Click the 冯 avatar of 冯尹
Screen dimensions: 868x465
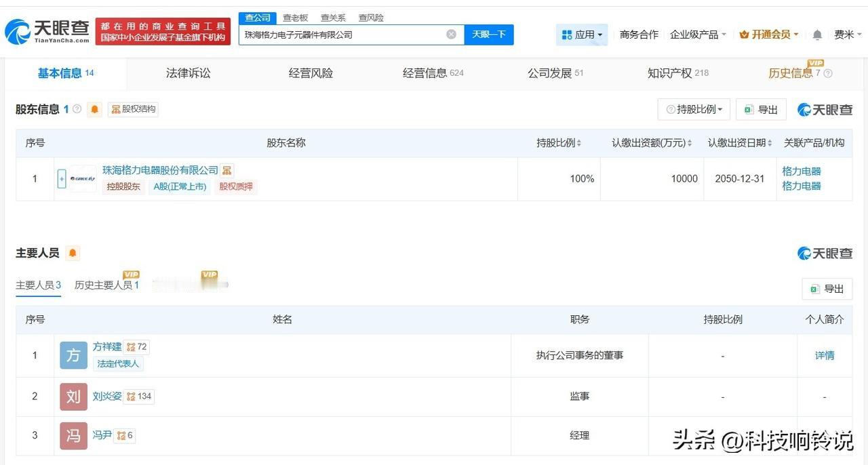point(73,435)
